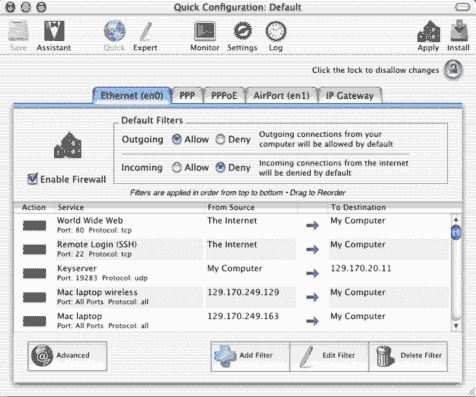Click the Remote Login (SSH) action block icon

(x=34, y=249)
